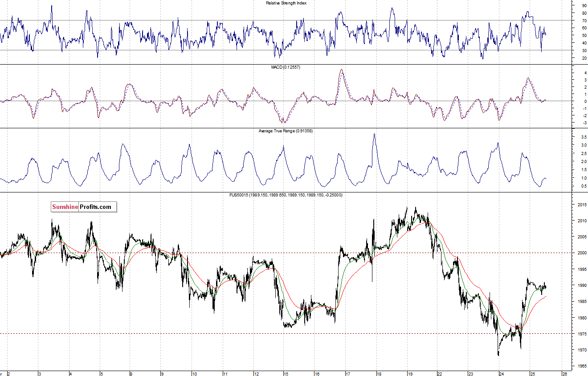Image resolution: width=588 pixels, height=376 pixels.
Task: Click the 3.5 value on the ATR axis
Action: [x=584, y=137]
